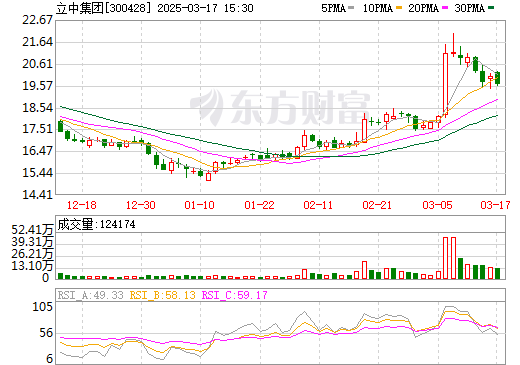Click date axis label 03-17
This screenshot has height=365, width=520.
pos(496,205)
